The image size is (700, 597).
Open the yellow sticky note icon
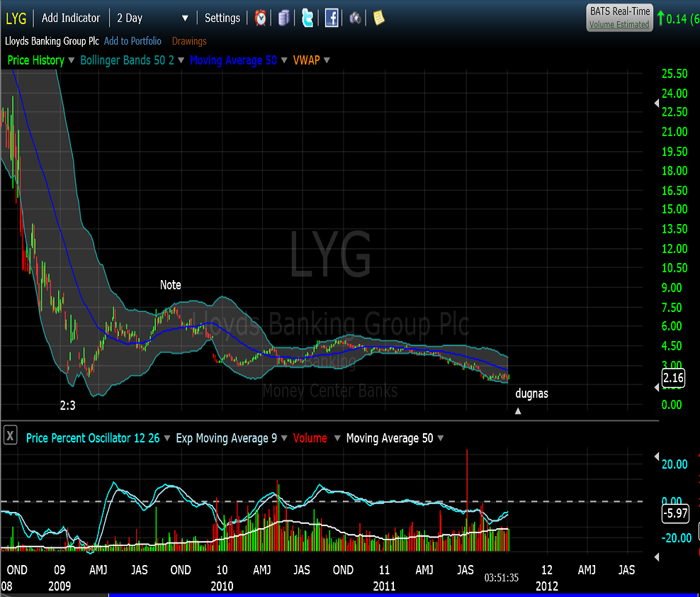378,18
